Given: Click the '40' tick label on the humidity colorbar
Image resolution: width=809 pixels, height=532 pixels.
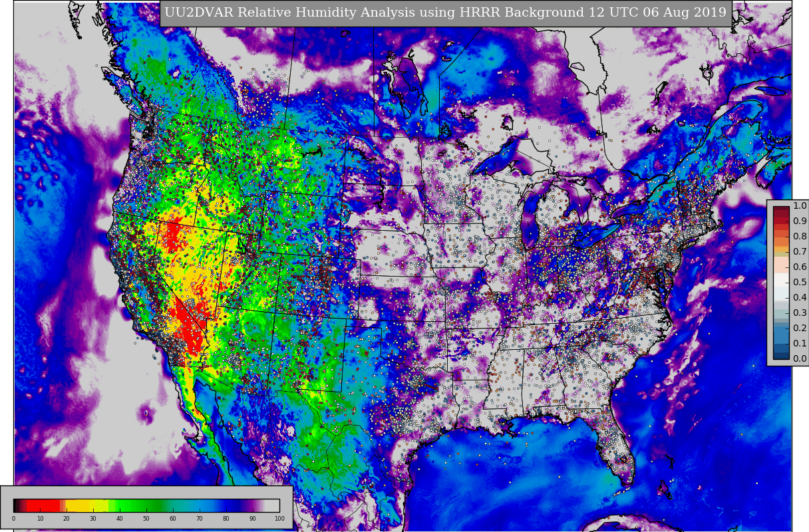Looking at the screenshot, I should click(x=120, y=519).
